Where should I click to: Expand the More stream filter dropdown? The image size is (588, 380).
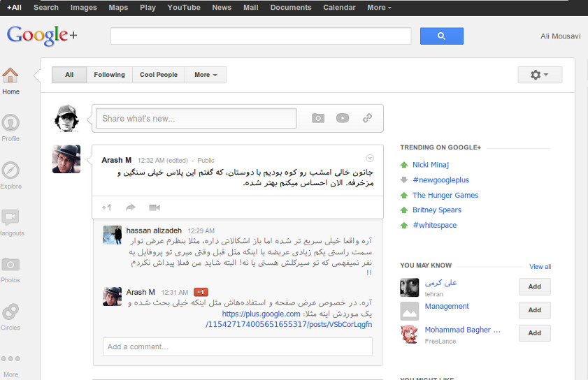pos(206,75)
